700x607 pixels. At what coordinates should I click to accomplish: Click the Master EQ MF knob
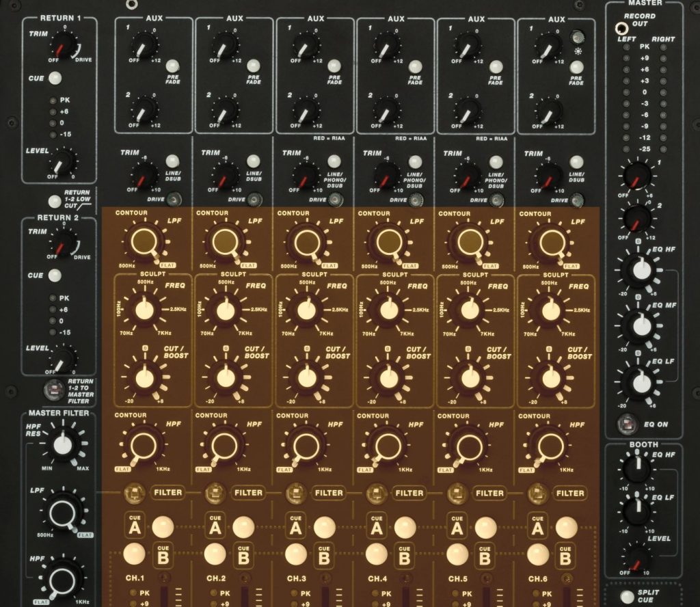pos(641,325)
